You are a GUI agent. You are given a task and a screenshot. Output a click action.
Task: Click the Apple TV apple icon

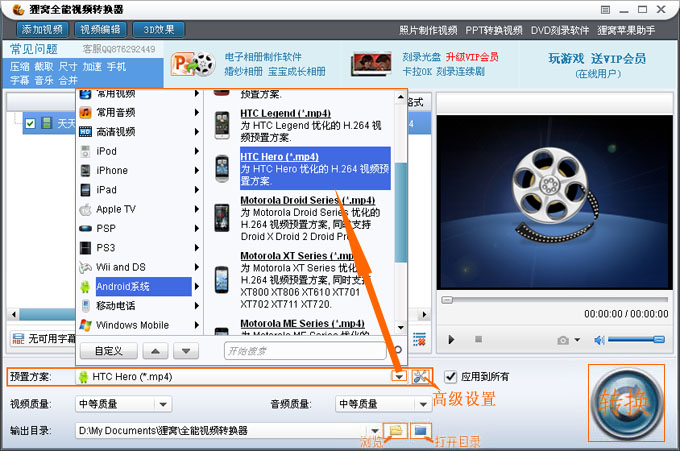click(x=85, y=209)
